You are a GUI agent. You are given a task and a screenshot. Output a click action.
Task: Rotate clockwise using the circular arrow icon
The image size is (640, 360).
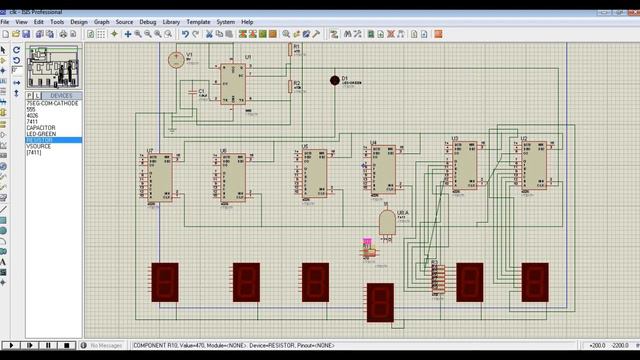[x=17, y=50]
